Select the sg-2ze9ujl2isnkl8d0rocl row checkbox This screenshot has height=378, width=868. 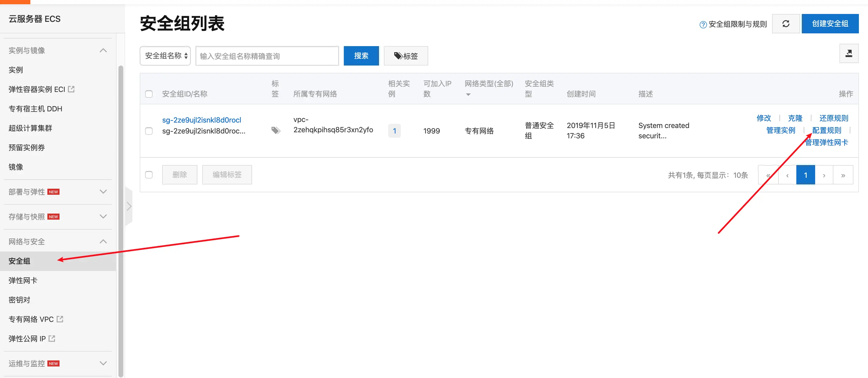coord(149,131)
